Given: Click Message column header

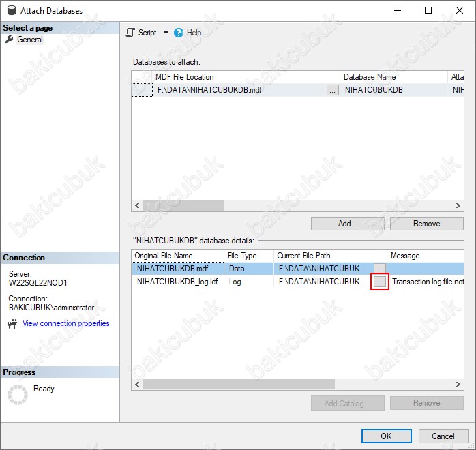Looking at the screenshot, I should coord(426,256).
